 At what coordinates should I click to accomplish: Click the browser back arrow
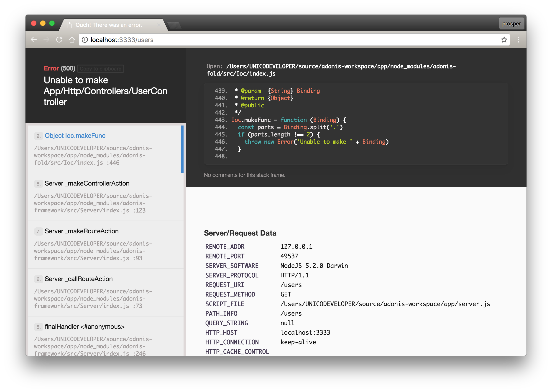point(34,40)
